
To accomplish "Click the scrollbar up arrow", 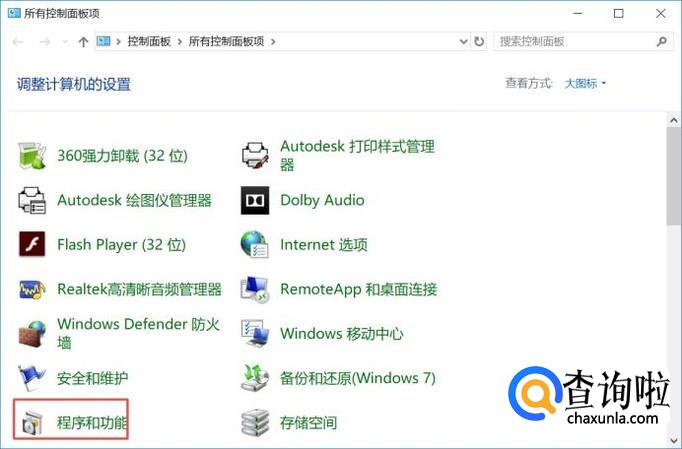I will coord(674,121).
